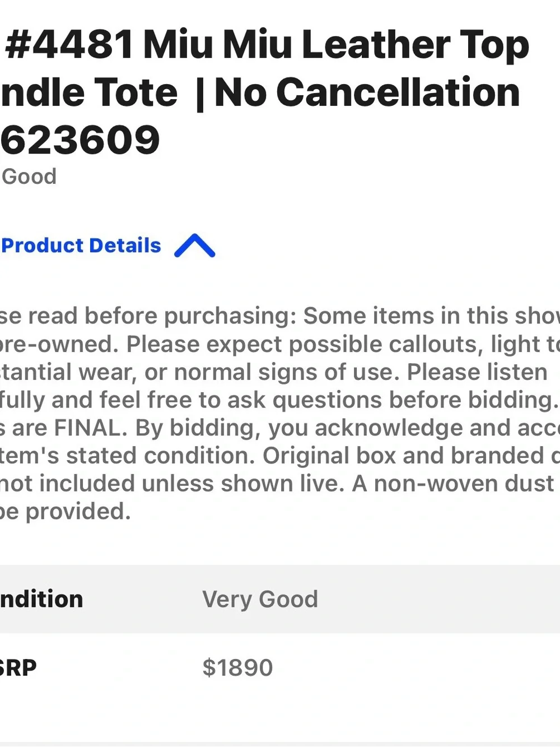The image size is (560, 747).
Task: Click the 623609 item number
Action: click(x=81, y=140)
